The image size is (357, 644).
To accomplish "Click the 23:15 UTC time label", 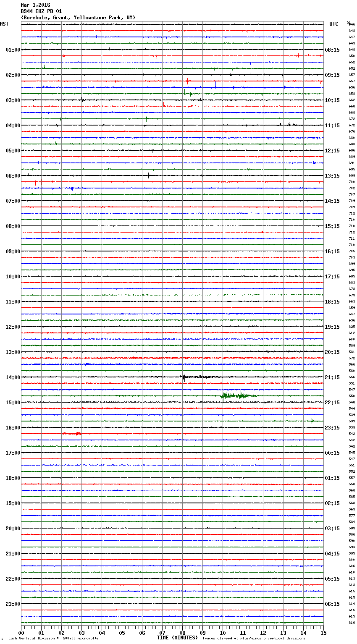I will pos(332,428).
